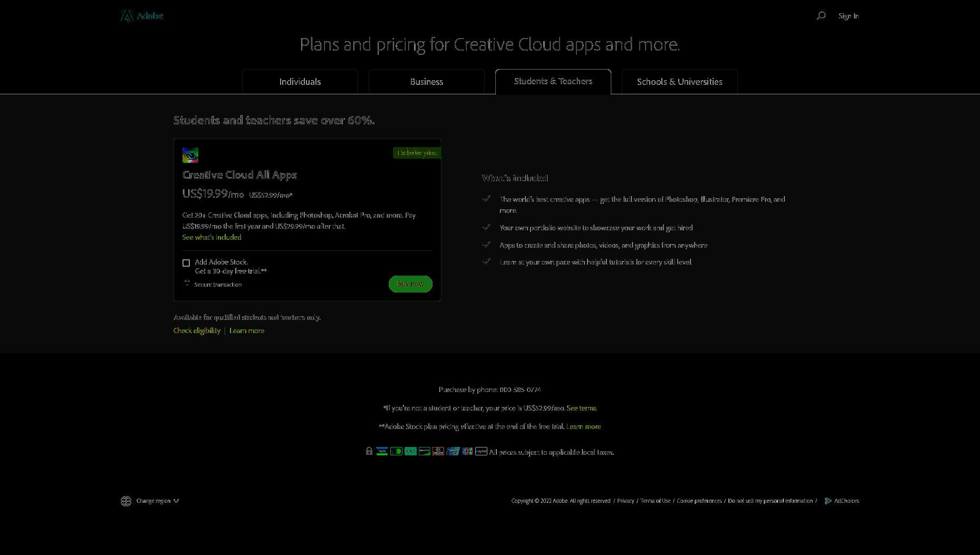980x555 pixels.
Task: Click the green Buy now button
Action: 410,284
